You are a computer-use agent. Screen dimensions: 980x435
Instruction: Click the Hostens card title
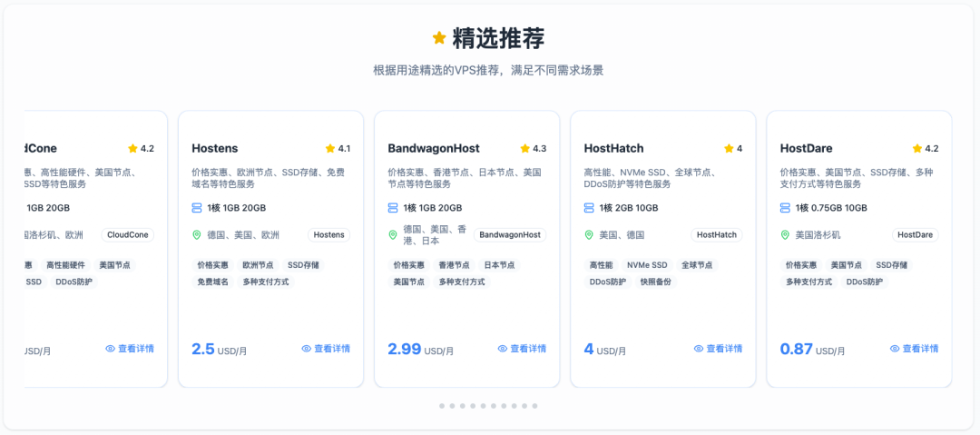pyautogui.click(x=215, y=148)
